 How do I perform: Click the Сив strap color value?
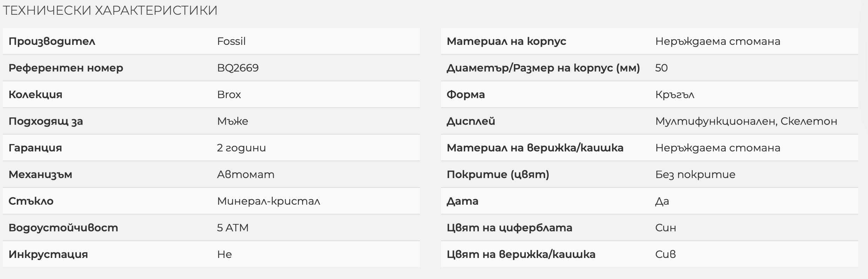[665, 254]
